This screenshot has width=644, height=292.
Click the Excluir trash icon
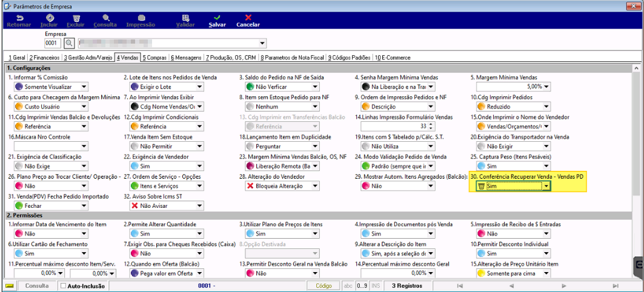tap(76, 18)
